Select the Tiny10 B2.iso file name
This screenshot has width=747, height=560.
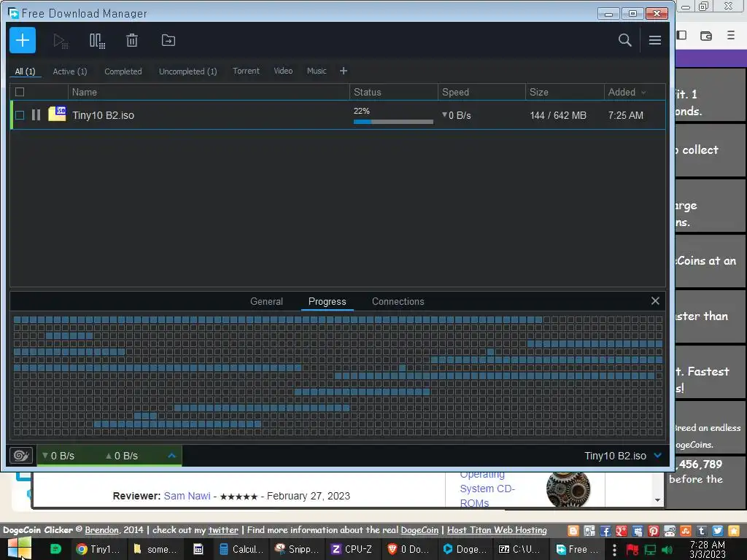tap(104, 115)
